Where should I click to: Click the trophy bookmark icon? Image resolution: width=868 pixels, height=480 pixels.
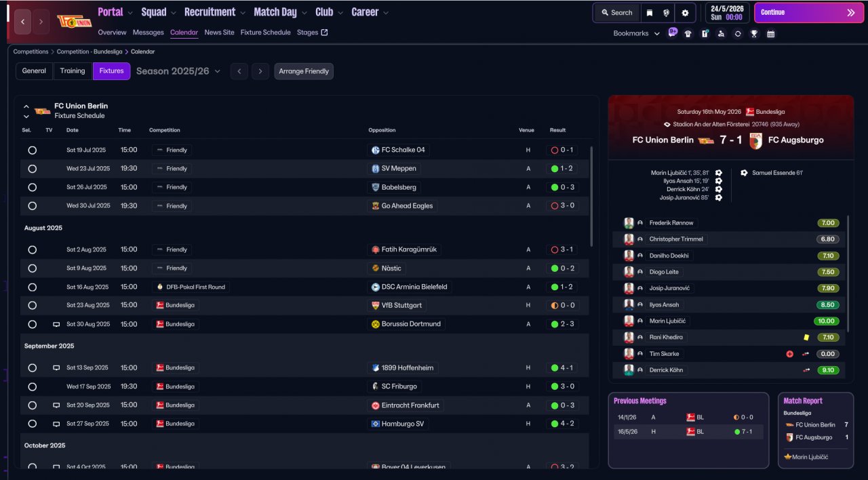click(754, 34)
